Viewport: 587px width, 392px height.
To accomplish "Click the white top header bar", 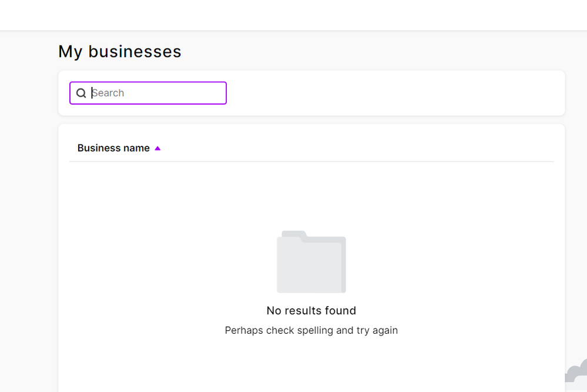I will click(294, 15).
